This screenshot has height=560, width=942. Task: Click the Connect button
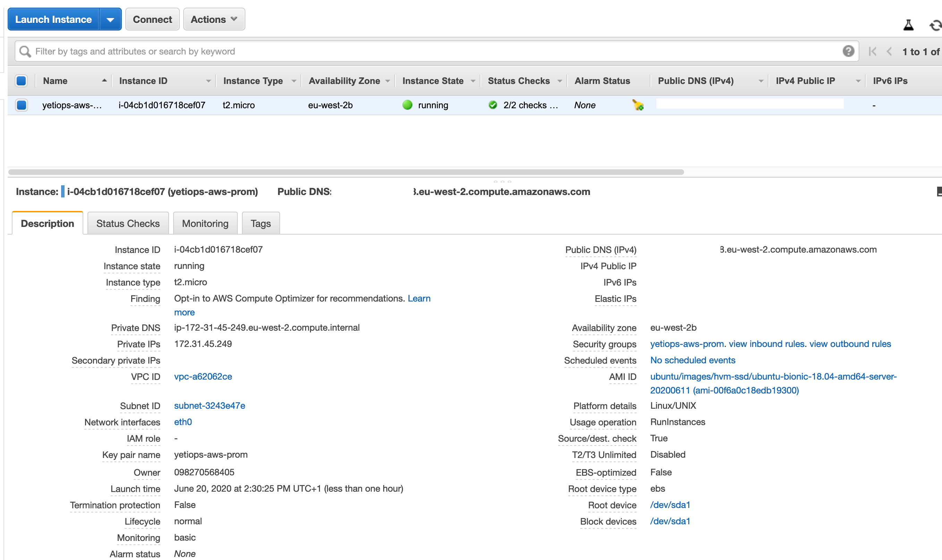click(x=152, y=19)
